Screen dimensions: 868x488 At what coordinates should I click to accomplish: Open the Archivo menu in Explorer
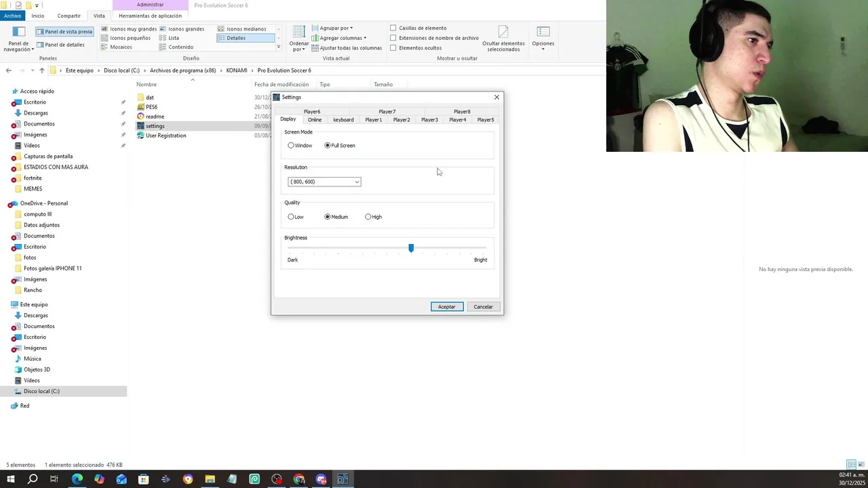pos(12,16)
